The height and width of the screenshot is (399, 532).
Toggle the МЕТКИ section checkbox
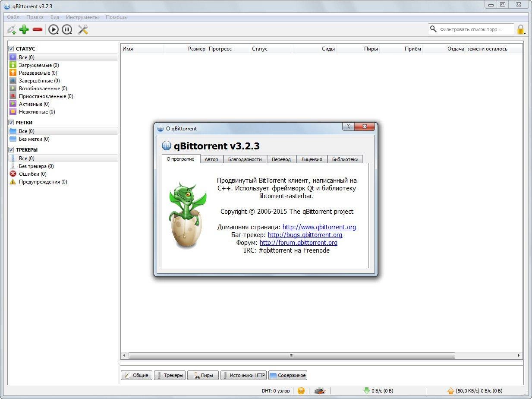pos(11,123)
